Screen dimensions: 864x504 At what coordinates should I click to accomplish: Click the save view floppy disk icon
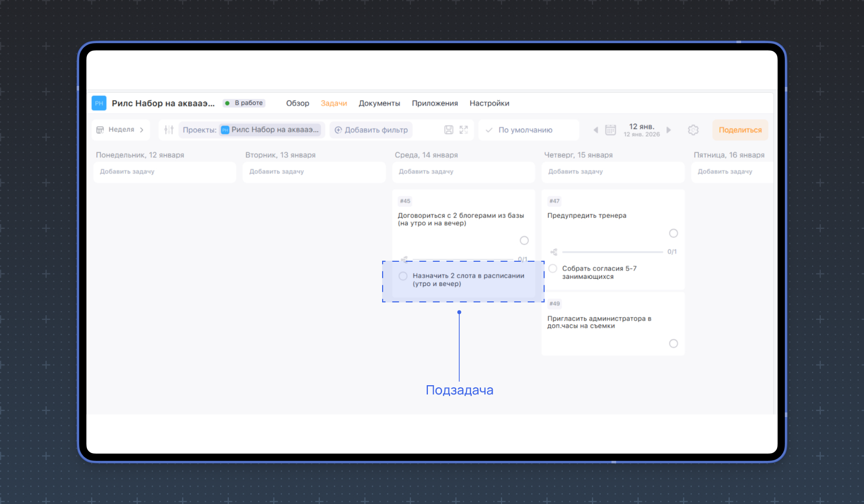click(448, 130)
